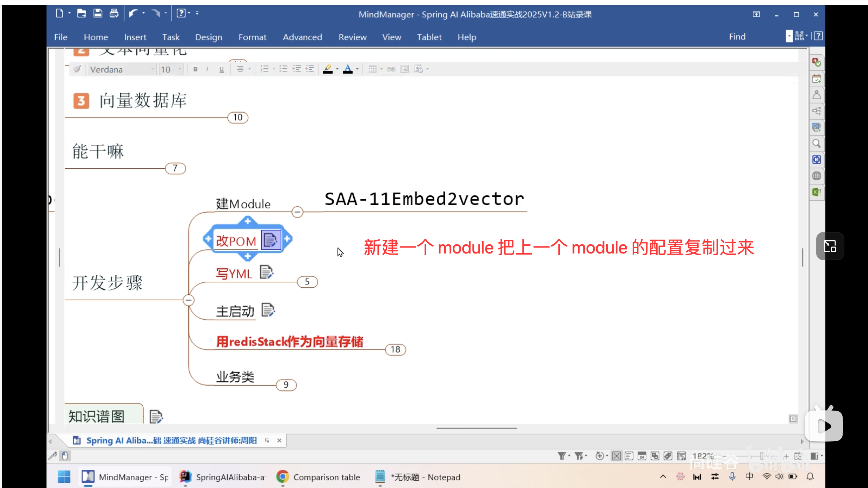Image resolution: width=868 pixels, height=488 pixels.
Task: Click the Excel export icon in the right sidebar
Action: (x=817, y=192)
